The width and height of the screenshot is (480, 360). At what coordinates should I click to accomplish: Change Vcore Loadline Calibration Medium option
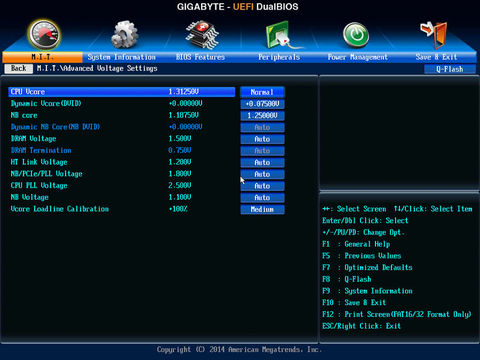tap(262, 209)
